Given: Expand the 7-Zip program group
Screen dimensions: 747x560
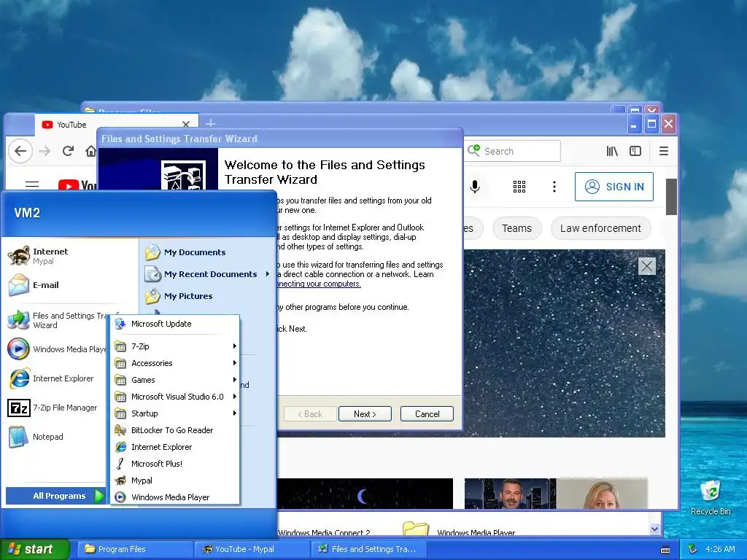Looking at the screenshot, I should (x=175, y=346).
